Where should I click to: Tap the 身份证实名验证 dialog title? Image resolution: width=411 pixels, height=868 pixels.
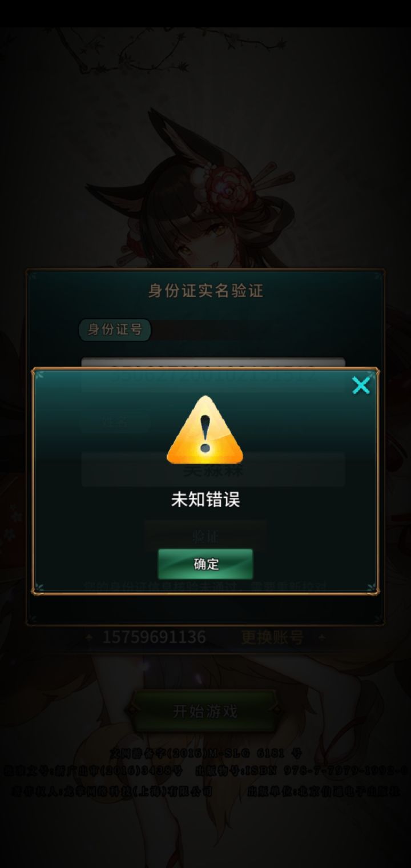205,291
